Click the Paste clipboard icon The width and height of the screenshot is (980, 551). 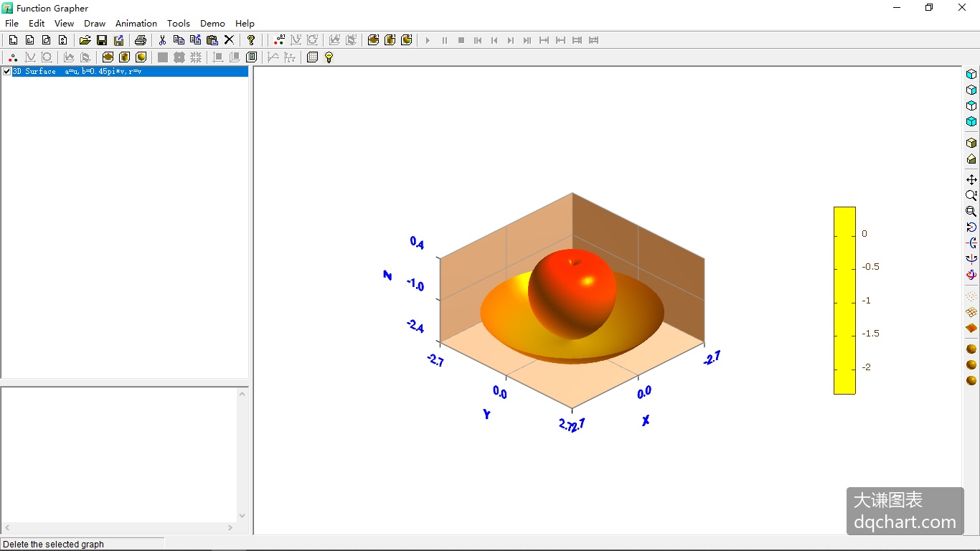pyautogui.click(x=212, y=40)
